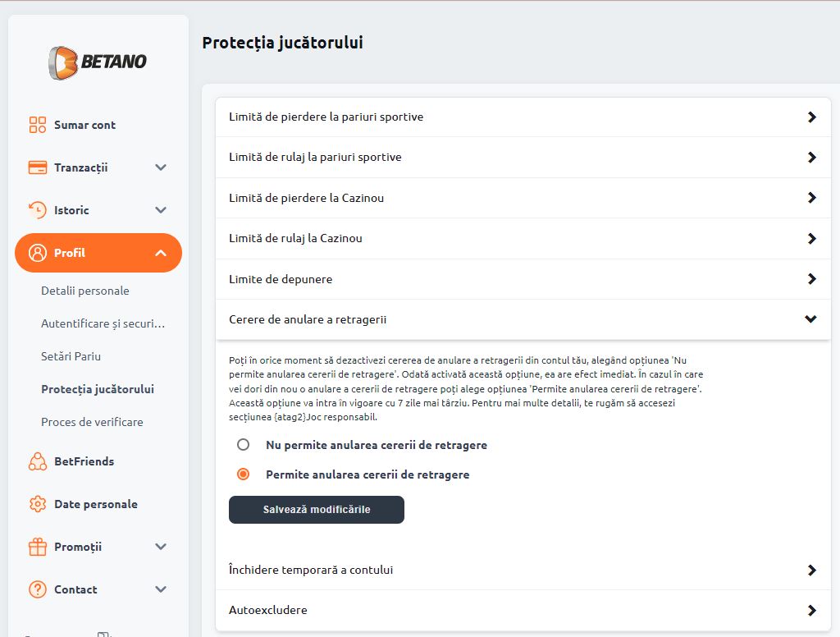Expand the Tranzacții menu chevron
The width and height of the screenshot is (840, 637).
click(x=161, y=167)
